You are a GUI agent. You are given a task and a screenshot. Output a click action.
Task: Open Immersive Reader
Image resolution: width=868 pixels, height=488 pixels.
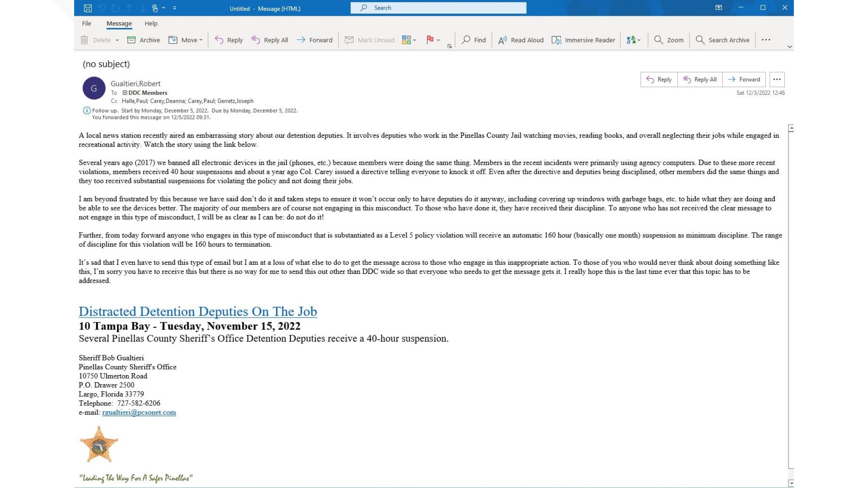pyautogui.click(x=583, y=40)
